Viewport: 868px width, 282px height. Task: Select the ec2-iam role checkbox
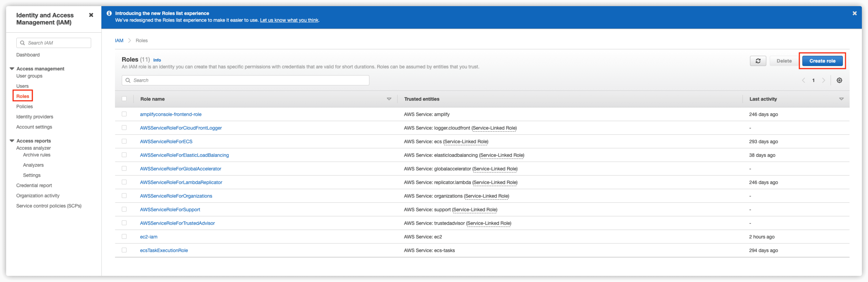[124, 236]
